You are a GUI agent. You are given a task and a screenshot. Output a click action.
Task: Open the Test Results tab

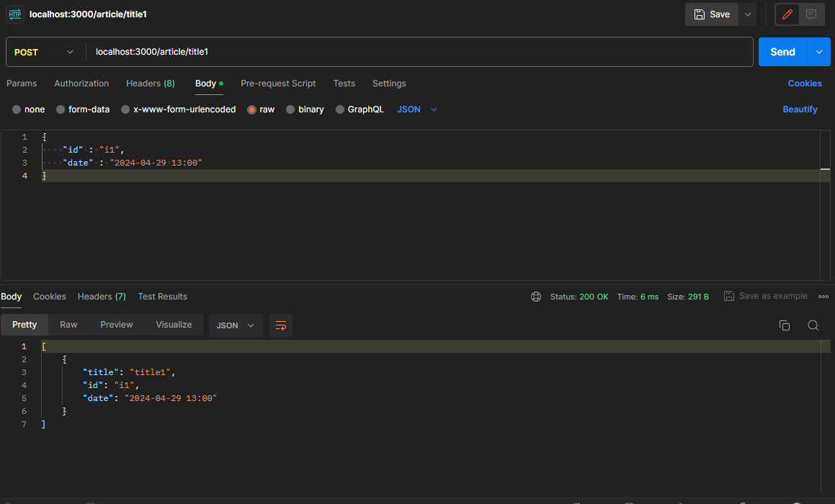pyautogui.click(x=162, y=297)
